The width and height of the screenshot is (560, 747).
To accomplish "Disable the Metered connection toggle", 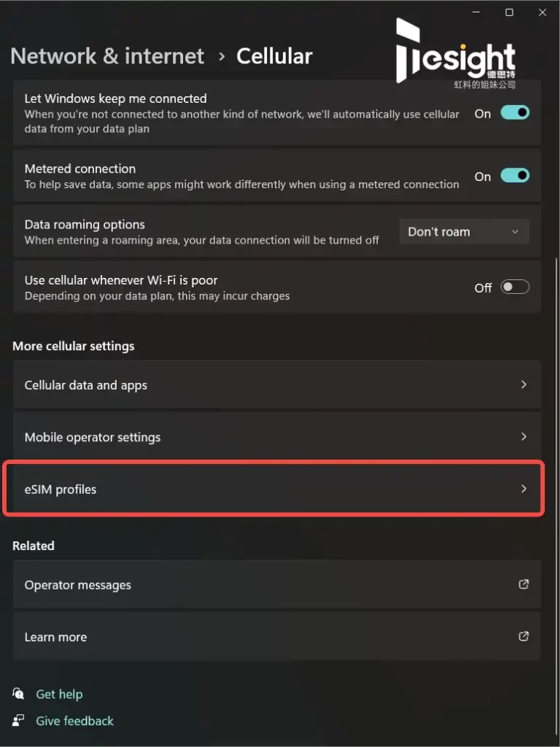I will point(515,176).
